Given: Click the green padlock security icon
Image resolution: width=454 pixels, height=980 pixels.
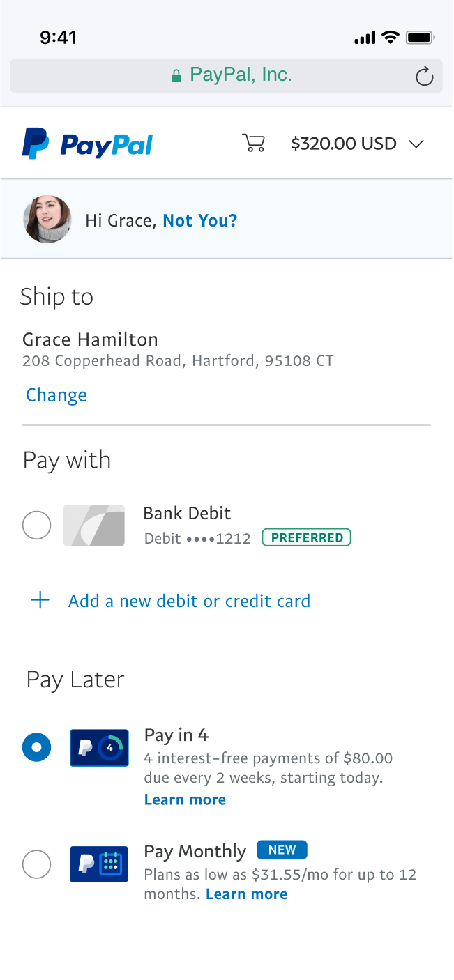Looking at the screenshot, I should (176, 76).
